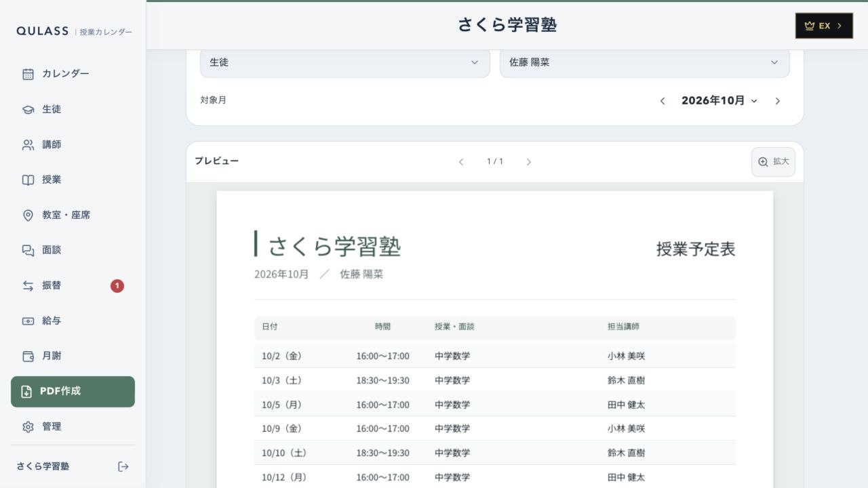The image size is (868, 488).
Task: Click 中学数学 in the 10/2 row
Action: coord(452,356)
